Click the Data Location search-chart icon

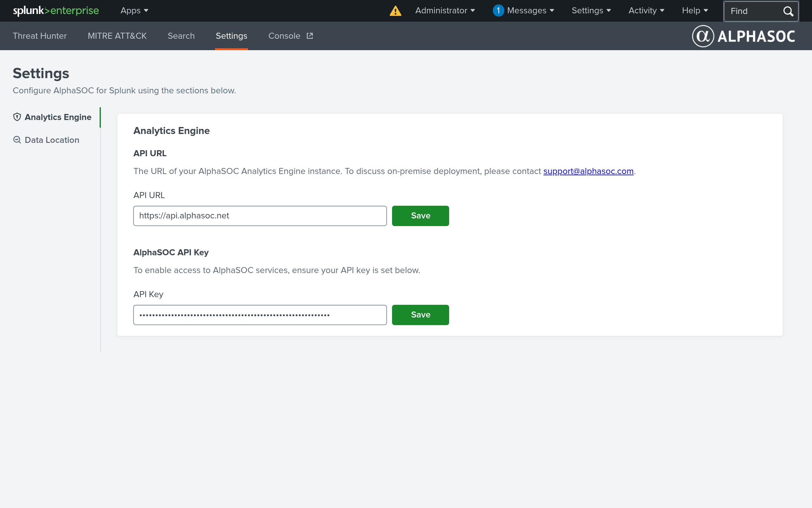[17, 140]
